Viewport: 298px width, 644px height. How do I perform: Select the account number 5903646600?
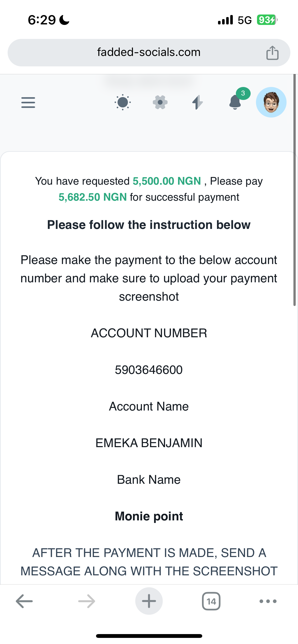[149, 370]
